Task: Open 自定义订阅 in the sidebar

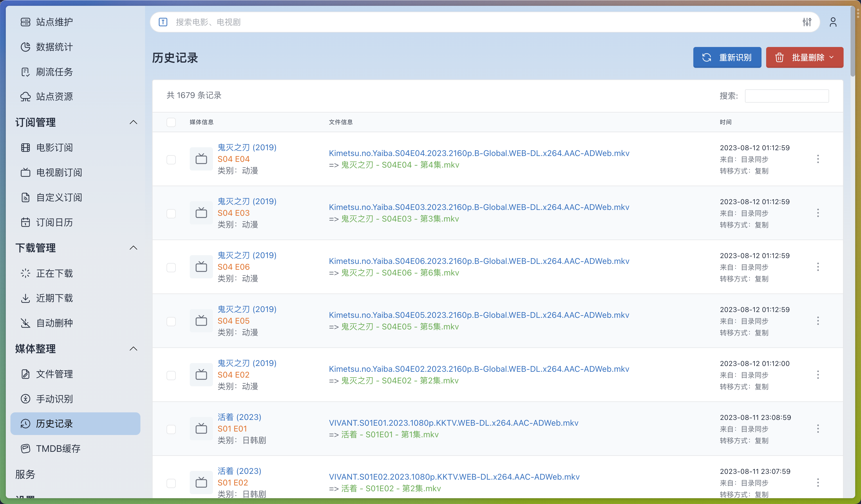Action: (x=75, y=197)
